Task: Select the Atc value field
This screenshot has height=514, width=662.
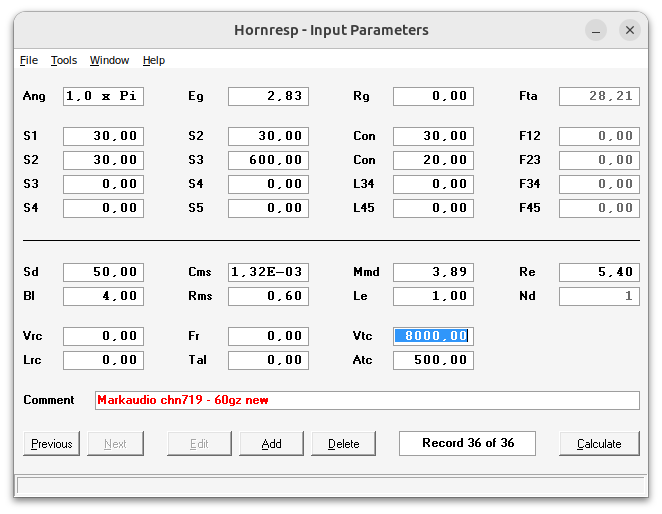Action: pos(433,360)
